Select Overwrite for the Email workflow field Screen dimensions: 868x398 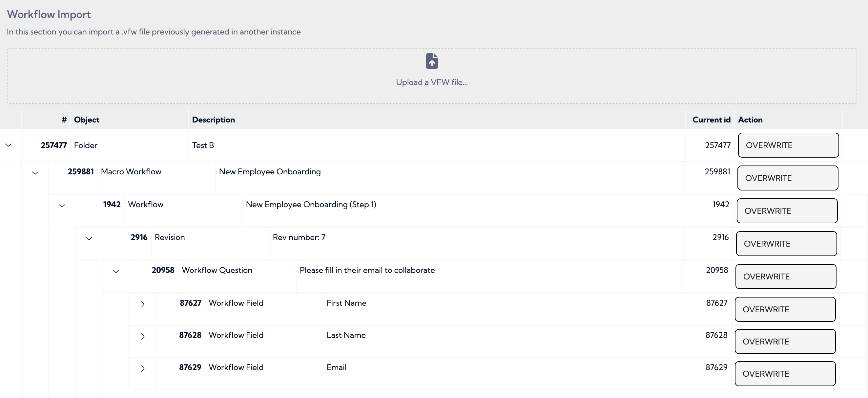tap(785, 373)
